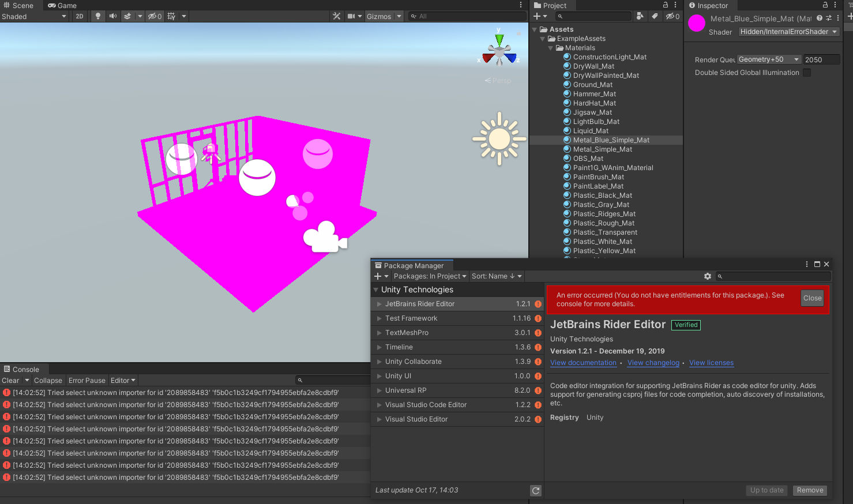This screenshot has width=853, height=504.
Task: Open Package Manager settings gear
Action: [708, 276]
